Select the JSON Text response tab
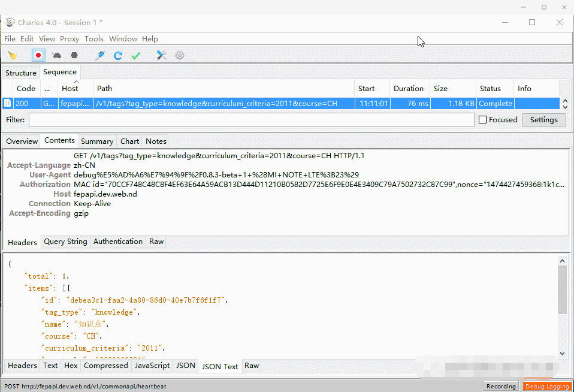574x392 pixels. coord(220,367)
